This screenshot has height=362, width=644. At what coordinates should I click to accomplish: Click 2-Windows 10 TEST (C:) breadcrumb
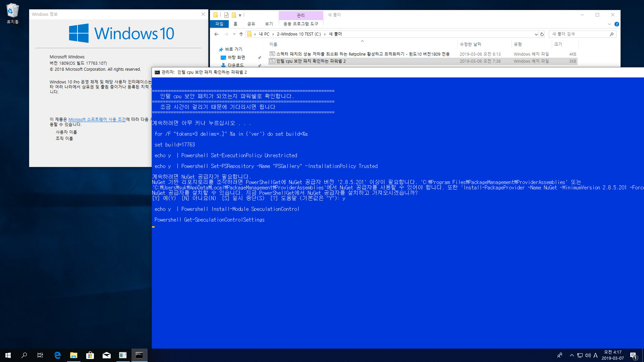[x=299, y=34]
